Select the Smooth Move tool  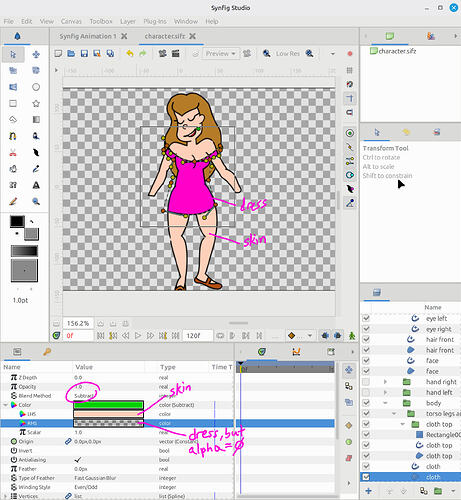[36, 54]
